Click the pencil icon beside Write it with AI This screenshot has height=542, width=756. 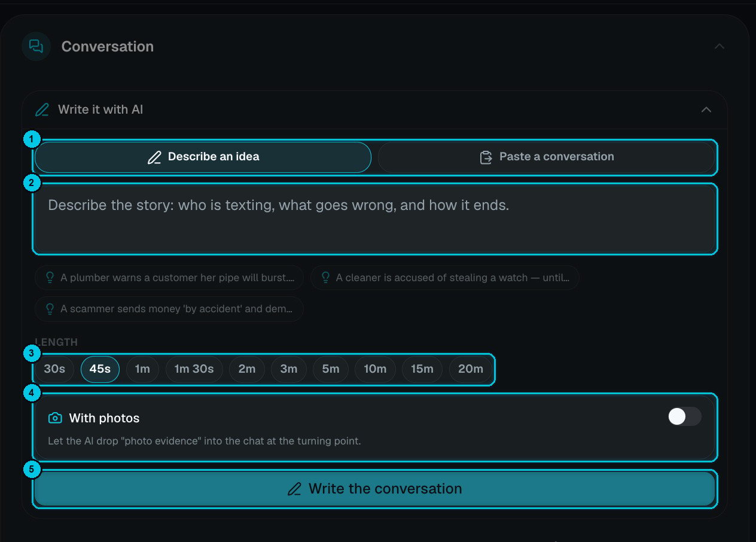(42, 110)
